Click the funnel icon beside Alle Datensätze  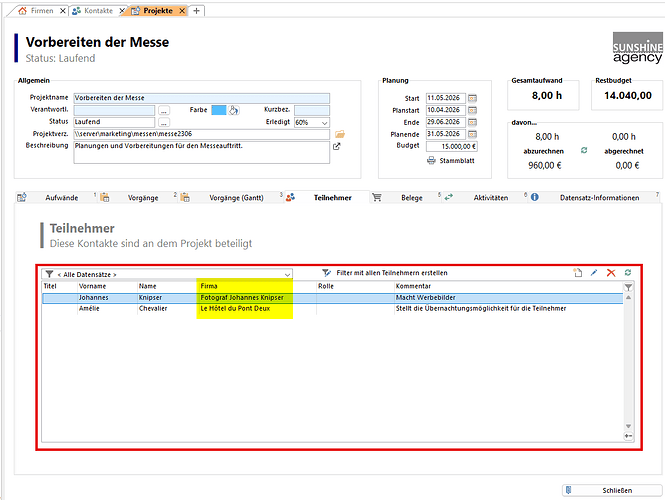click(49, 274)
